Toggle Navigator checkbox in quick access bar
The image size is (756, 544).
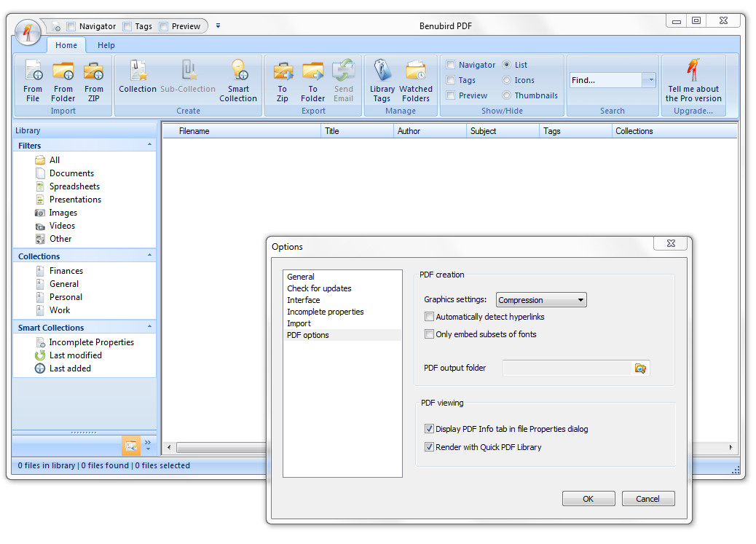coord(71,26)
